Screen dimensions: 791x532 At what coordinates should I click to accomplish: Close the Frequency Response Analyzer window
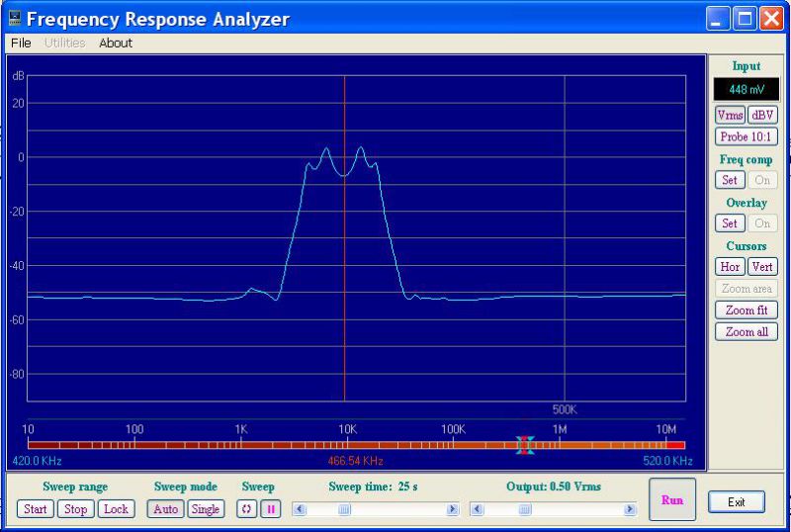772,19
